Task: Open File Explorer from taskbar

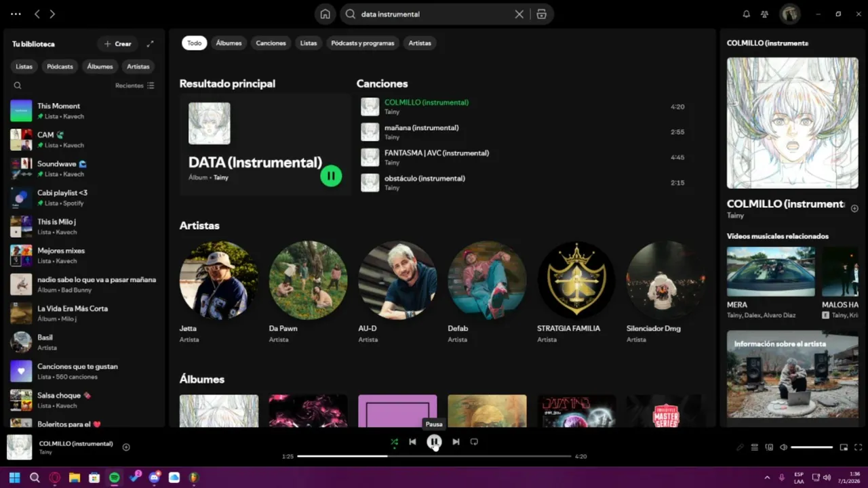Action: [x=75, y=478]
